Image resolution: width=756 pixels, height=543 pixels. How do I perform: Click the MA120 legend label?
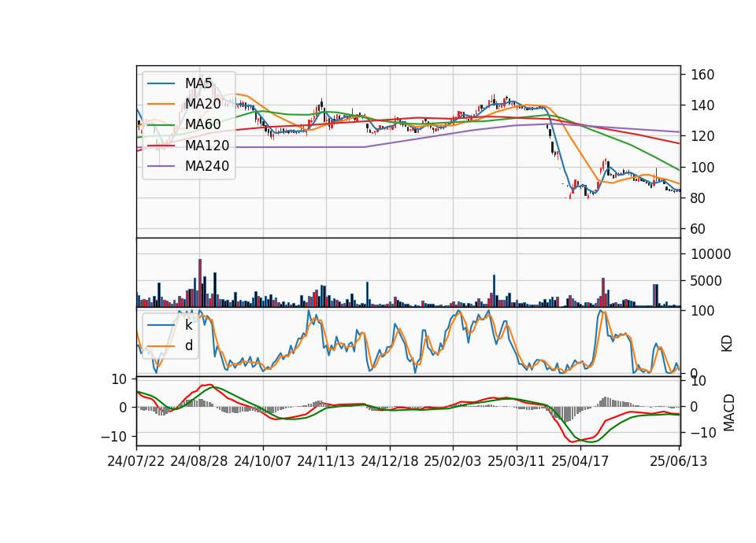(x=207, y=146)
